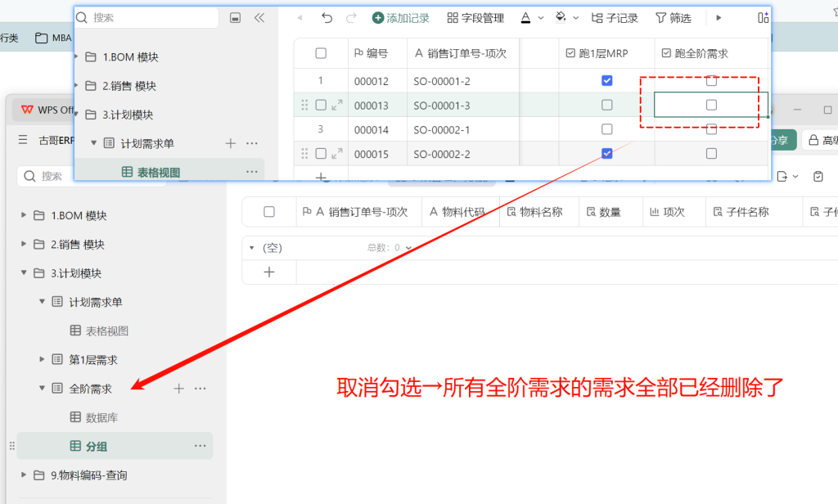Screen dimensions: 838x504
Task: Open the MBA bookmark folder
Action: [x=53, y=38]
